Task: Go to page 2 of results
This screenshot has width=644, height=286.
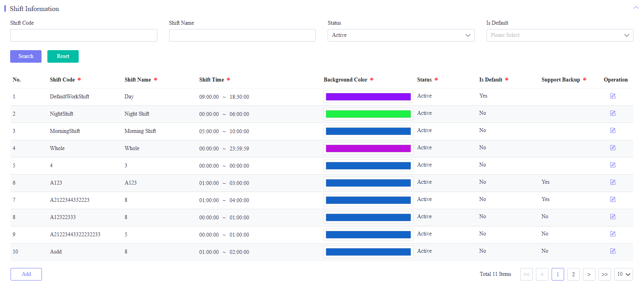Action: click(574, 274)
